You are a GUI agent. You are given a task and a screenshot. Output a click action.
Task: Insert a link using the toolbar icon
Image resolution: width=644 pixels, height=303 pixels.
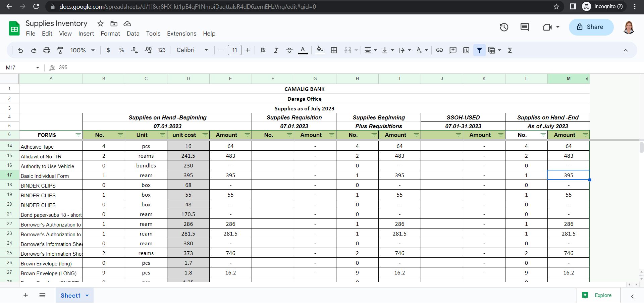[439, 50]
